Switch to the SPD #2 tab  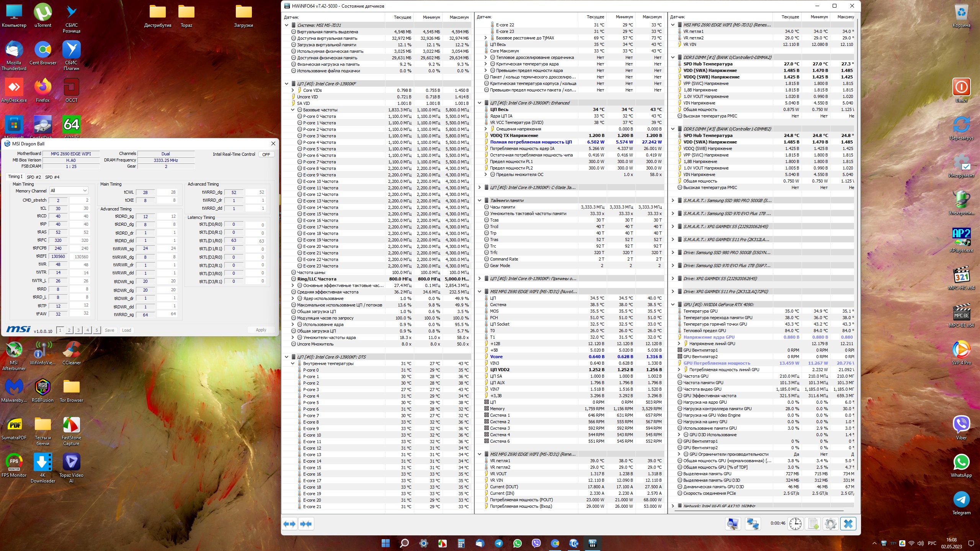pos(34,177)
